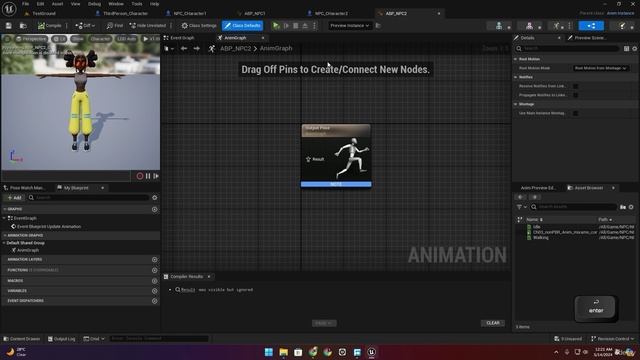The image size is (640, 360).
Task: Collapse the Root Motion section
Action: tap(516, 59)
